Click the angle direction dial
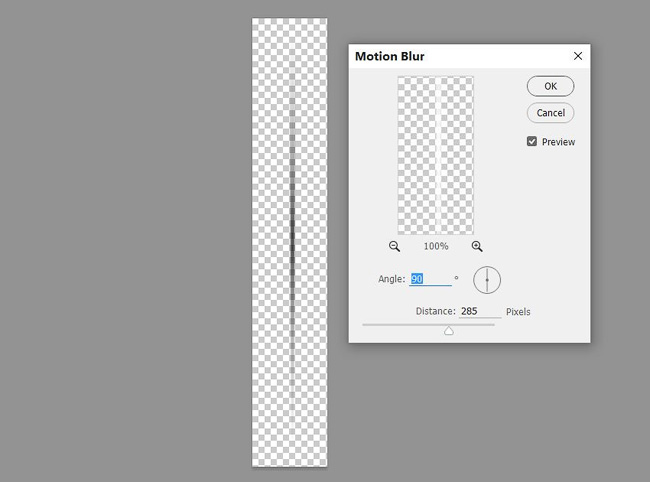 [487, 280]
